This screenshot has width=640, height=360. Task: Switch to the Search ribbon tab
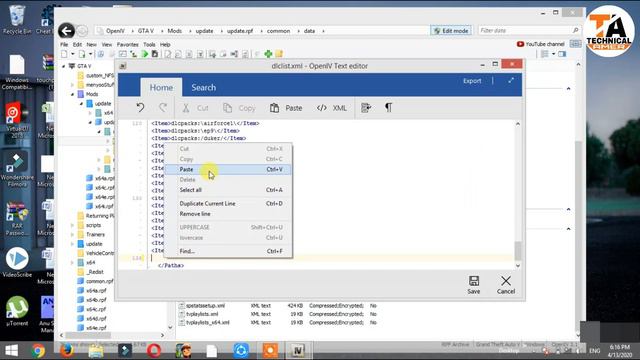coord(203,87)
